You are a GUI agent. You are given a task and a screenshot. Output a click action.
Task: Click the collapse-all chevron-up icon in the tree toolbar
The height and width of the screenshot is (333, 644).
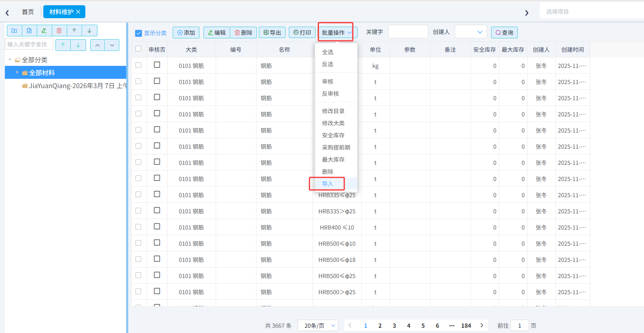(x=97, y=45)
